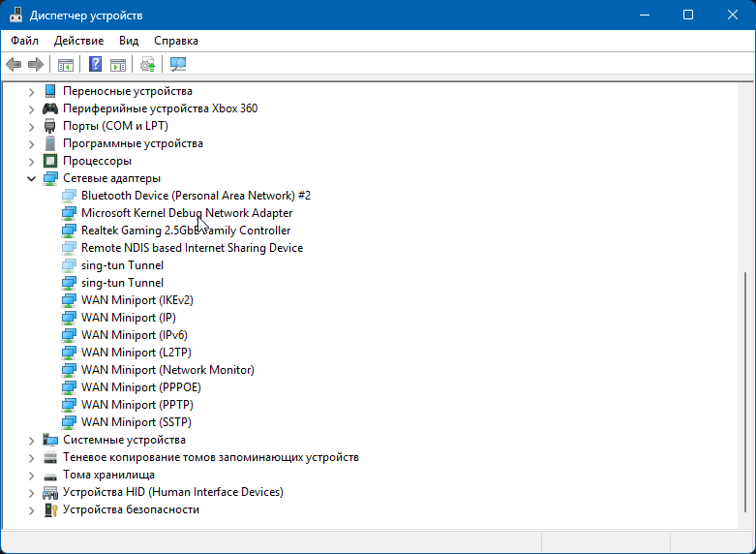The image size is (756, 554).
Task: Toggle the action pane toolbar icon
Action: pyautogui.click(x=118, y=64)
